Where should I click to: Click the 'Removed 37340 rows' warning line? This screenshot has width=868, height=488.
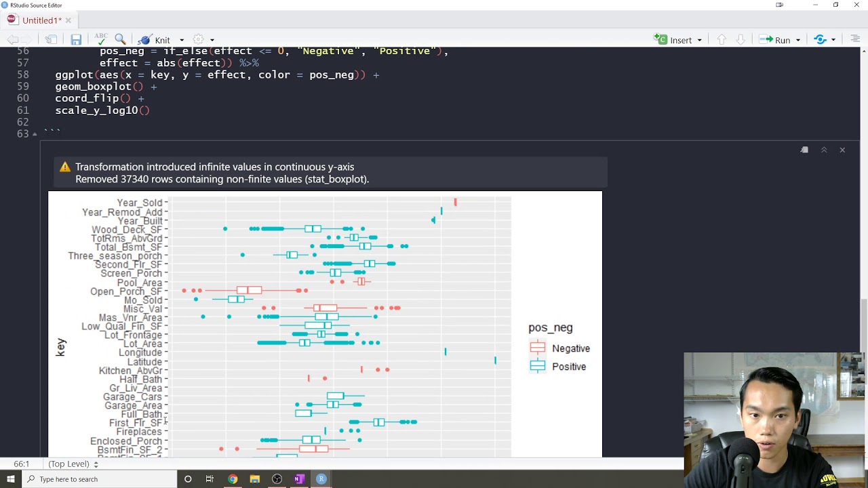pos(222,179)
